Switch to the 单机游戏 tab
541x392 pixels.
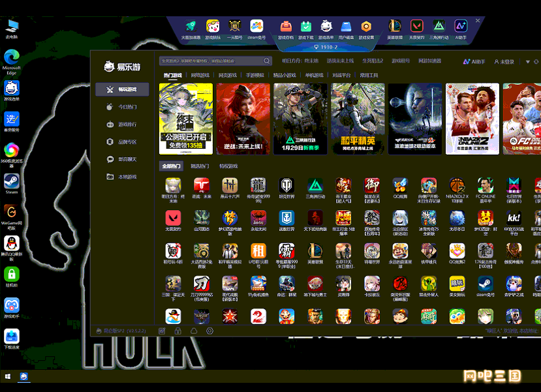click(315, 75)
